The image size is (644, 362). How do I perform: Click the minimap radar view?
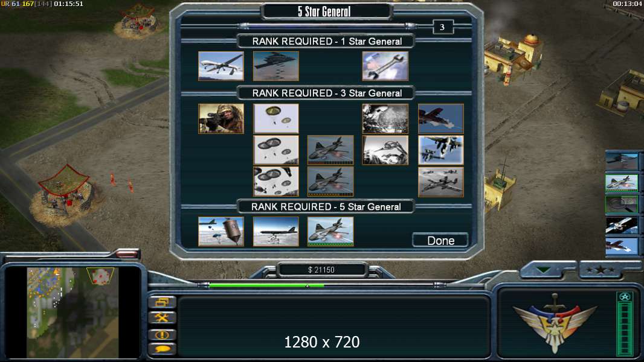tap(72, 313)
